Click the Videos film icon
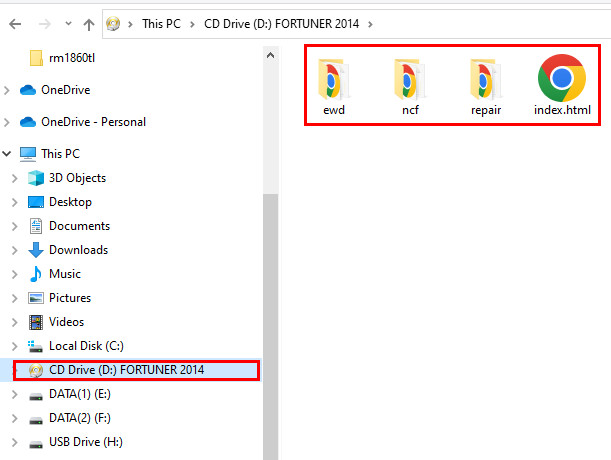 (36, 322)
